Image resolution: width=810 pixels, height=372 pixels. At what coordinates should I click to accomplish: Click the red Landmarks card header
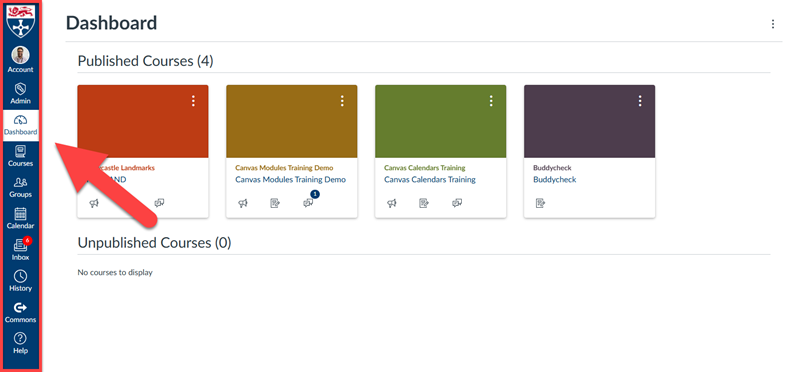pyautogui.click(x=143, y=121)
